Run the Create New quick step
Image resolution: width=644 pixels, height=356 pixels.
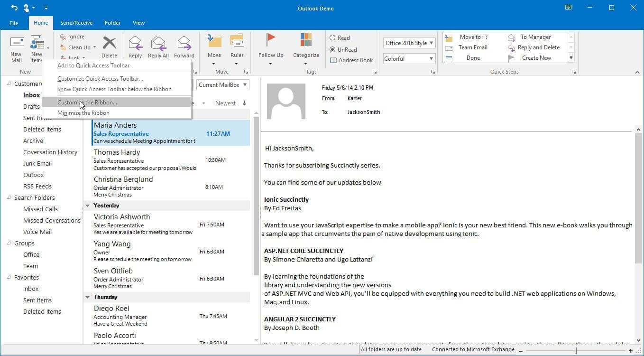537,58
